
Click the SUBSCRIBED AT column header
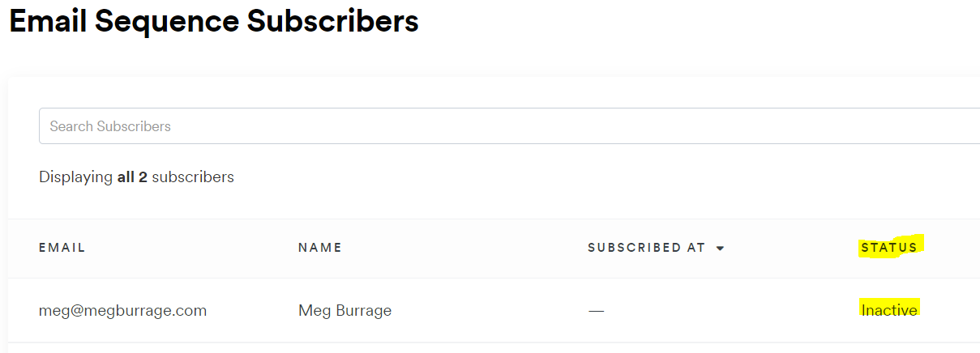point(647,248)
